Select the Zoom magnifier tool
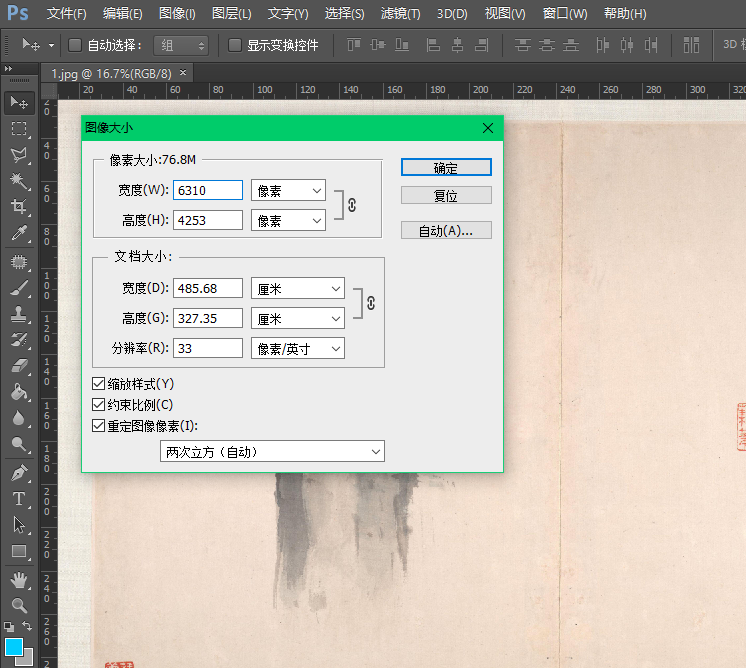 [x=19, y=606]
